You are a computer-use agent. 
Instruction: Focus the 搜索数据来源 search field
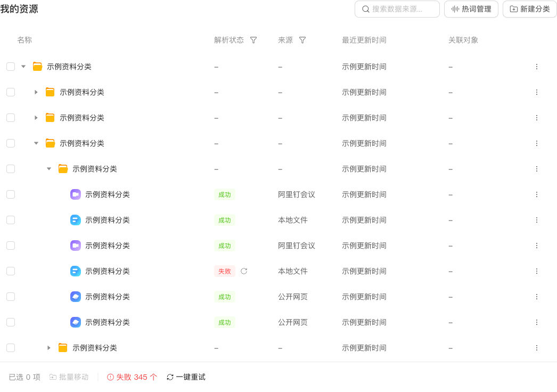pyautogui.click(x=397, y=9)
